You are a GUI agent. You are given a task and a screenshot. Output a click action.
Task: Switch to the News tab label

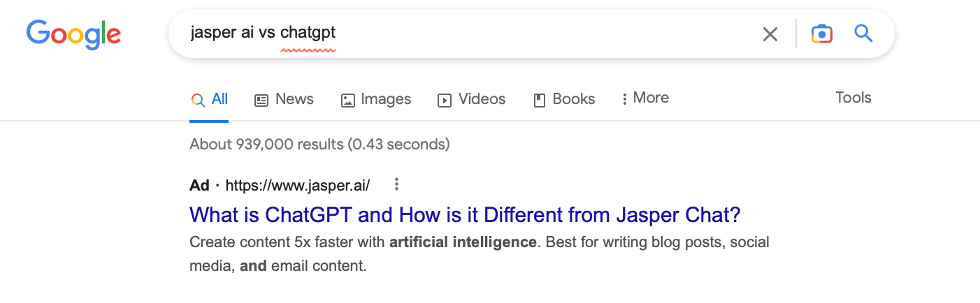click(x=294, y=99)
